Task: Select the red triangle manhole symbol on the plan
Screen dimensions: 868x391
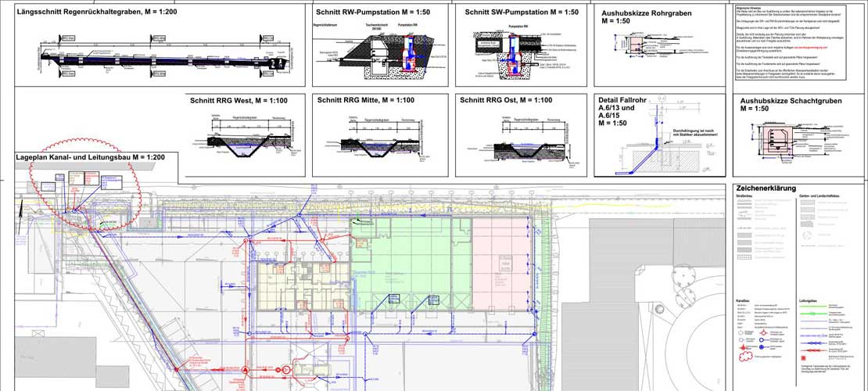Action: click(246, 368)
